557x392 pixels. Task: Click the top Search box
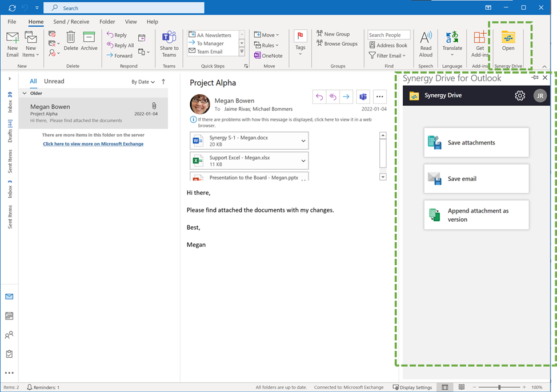tap(124, 8)
